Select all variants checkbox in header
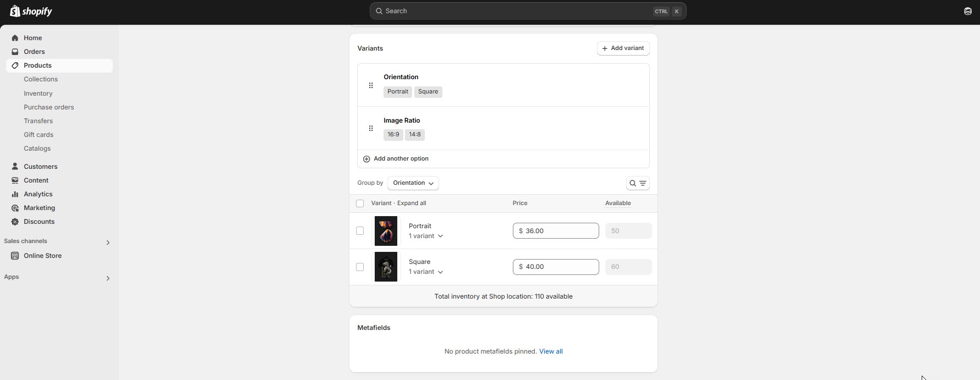Screen dimensions: 980x380 click(360, 203)
